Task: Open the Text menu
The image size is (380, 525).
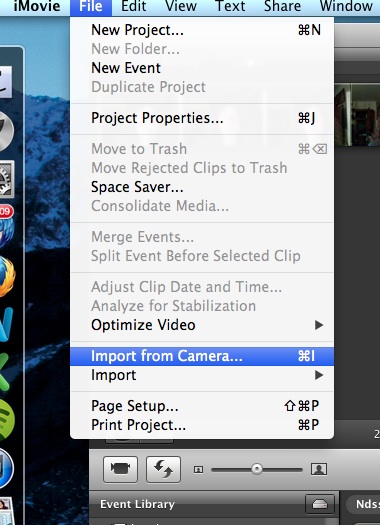Action: point(230,6)
